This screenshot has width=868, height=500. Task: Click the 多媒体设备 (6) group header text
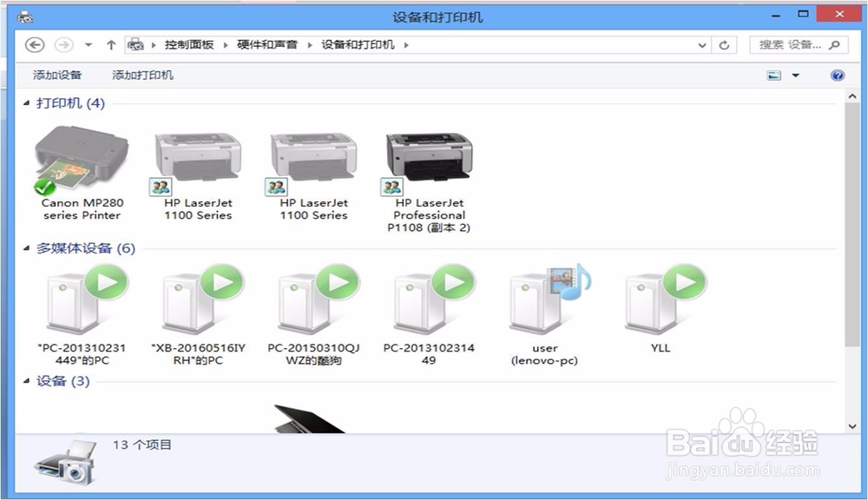coord(86,248)
